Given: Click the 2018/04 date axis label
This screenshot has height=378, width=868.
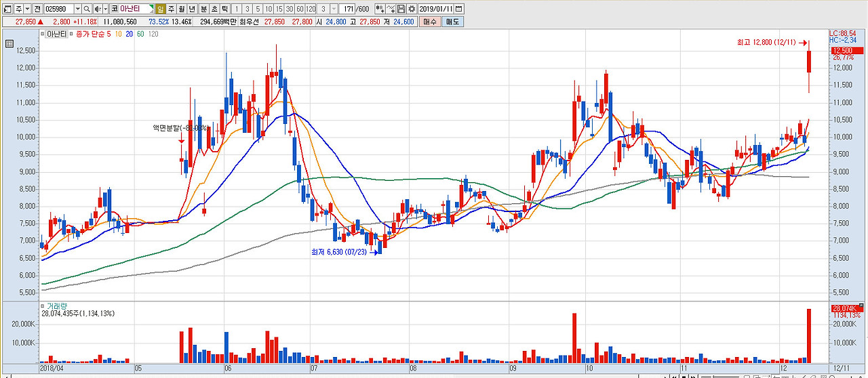Looking at the screenshot, I should (x=52, y=369).
